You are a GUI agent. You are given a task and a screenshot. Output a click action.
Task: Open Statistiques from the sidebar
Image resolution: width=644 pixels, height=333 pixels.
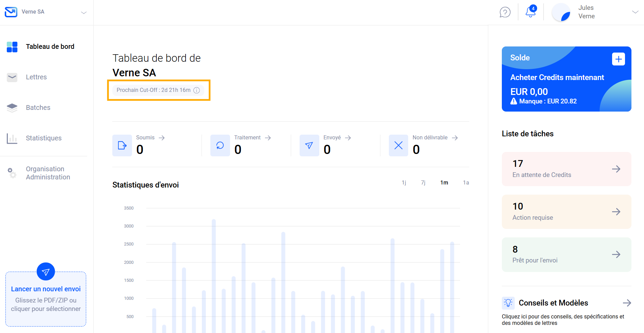[x=43, y=138]
